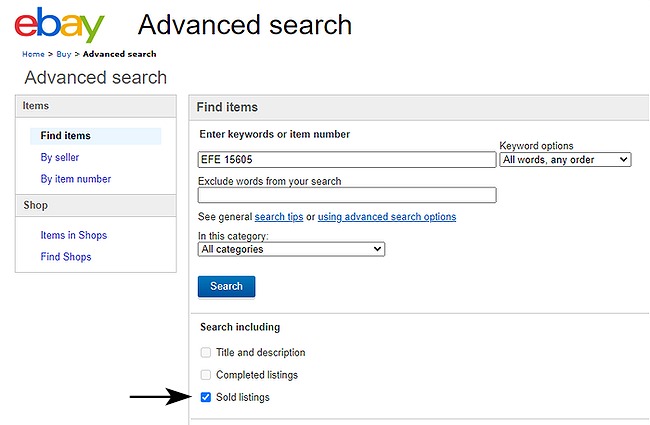Open using advanced search options link
This screenshot has height=425, width=650.
click(387, 217)
